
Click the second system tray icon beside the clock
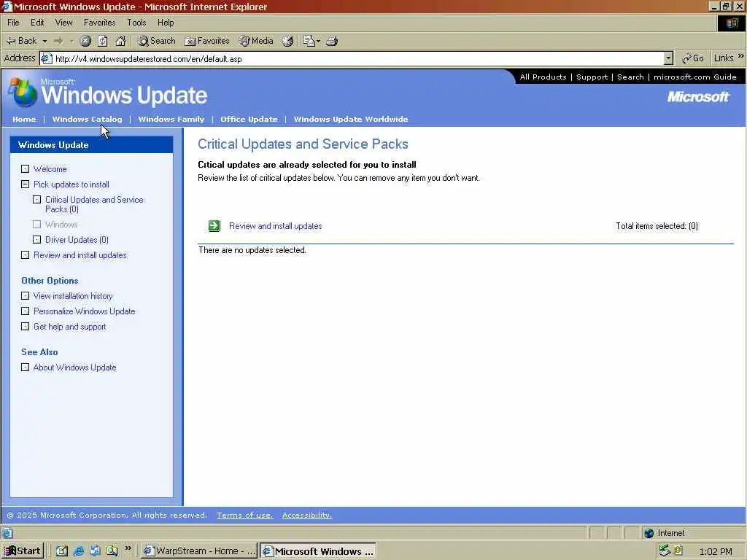678,551
